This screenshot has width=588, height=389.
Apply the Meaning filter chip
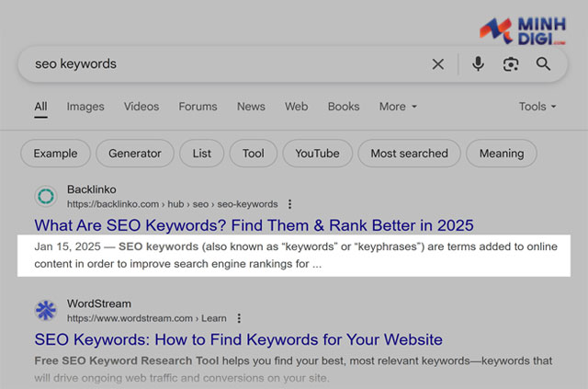coord(502,154)
